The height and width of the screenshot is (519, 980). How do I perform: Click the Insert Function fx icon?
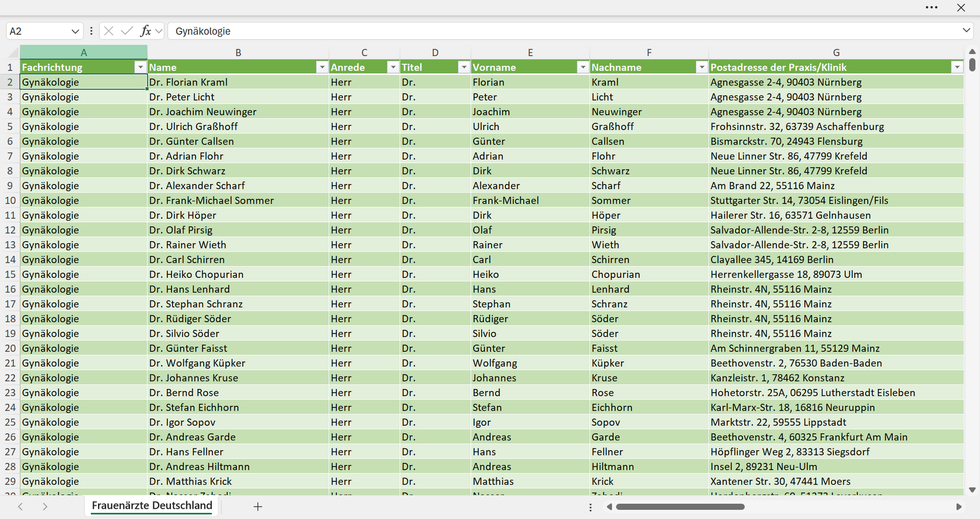tap(145, 31)
